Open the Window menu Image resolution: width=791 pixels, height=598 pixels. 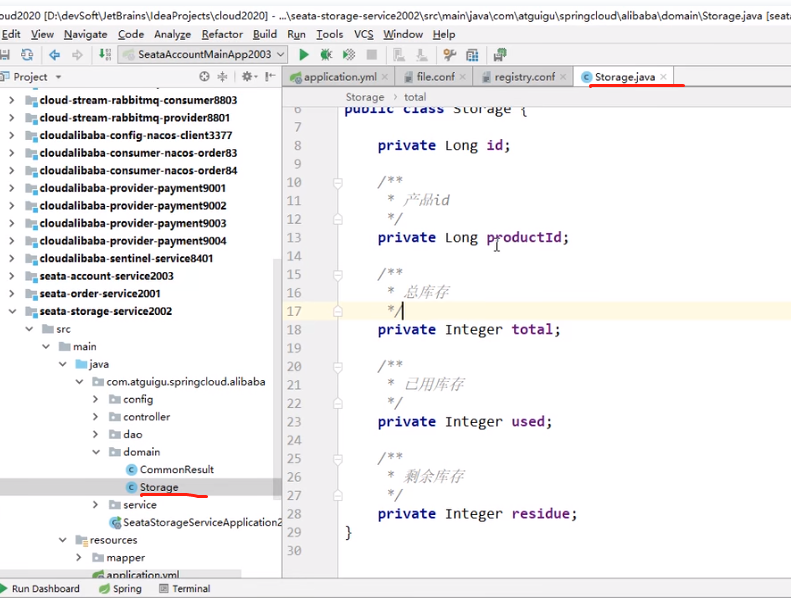[403, 34]
